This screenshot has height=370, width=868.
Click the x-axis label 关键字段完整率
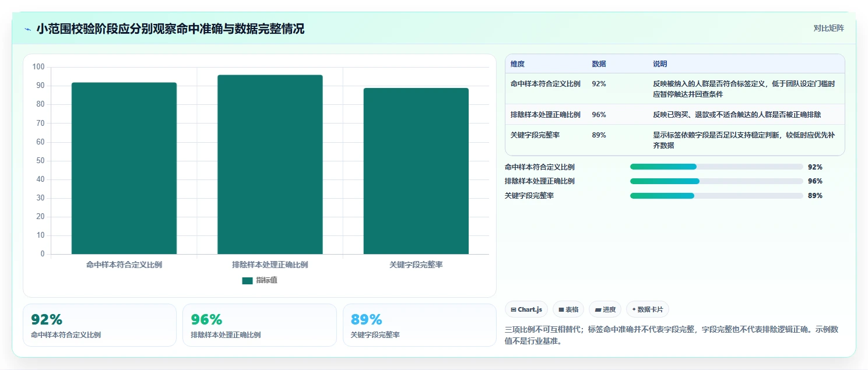416,265
